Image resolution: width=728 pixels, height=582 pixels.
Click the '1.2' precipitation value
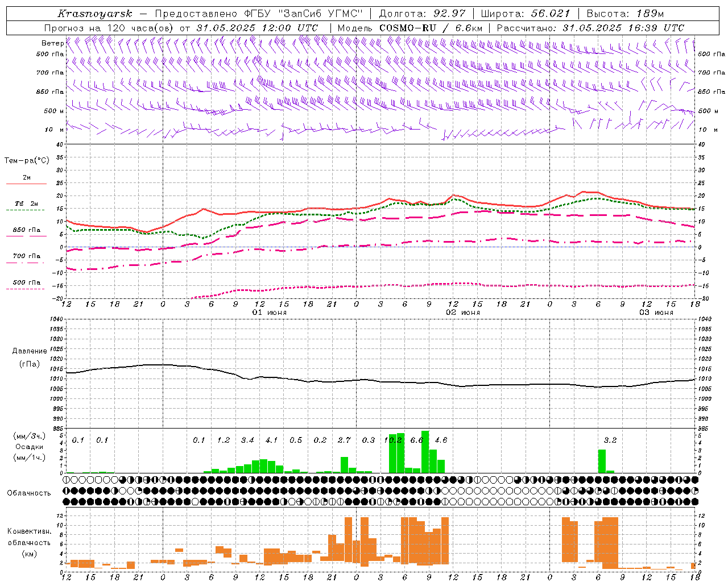[224, 440]
